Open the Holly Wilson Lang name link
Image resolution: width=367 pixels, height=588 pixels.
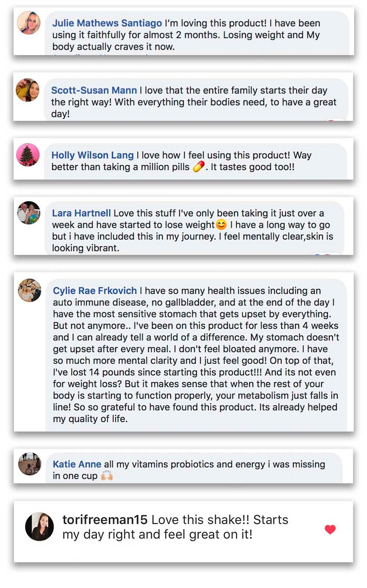(x=92, y=155)
